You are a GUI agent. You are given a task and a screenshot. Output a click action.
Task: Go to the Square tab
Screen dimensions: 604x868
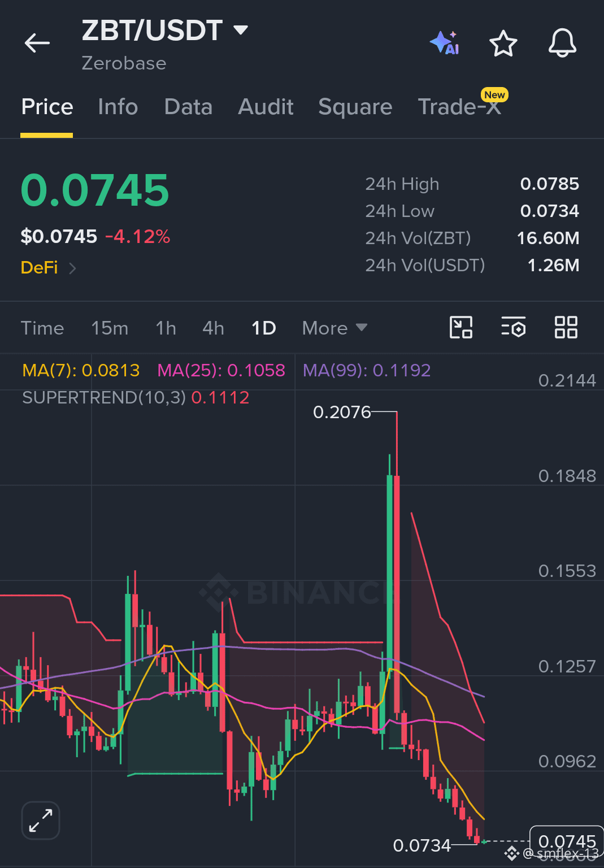pyautogui.click(x=355, y=107)
